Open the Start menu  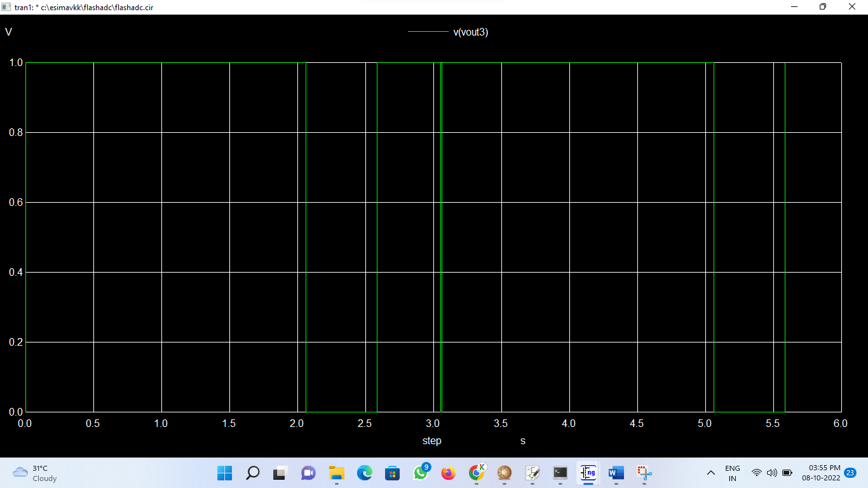pos(224,473)
